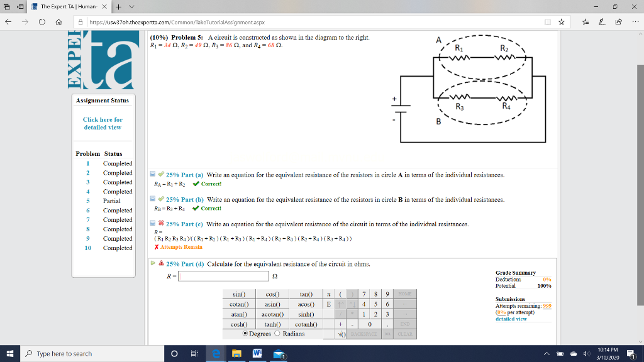
Task: Select the Degrees radio button
Action: [x=246, y=333]
